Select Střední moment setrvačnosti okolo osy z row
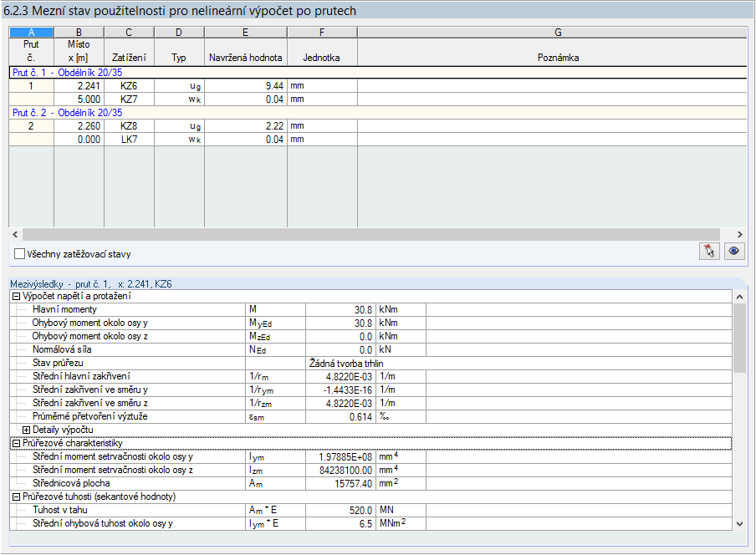Image resolution: width=756 pixels, height=555 pixels. (x=370, y=471)
